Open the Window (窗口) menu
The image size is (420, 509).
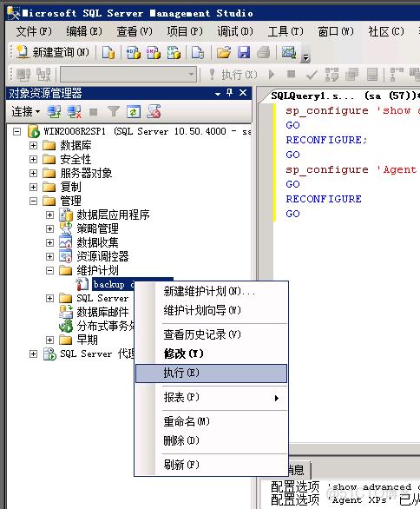(x=336, y=31)
